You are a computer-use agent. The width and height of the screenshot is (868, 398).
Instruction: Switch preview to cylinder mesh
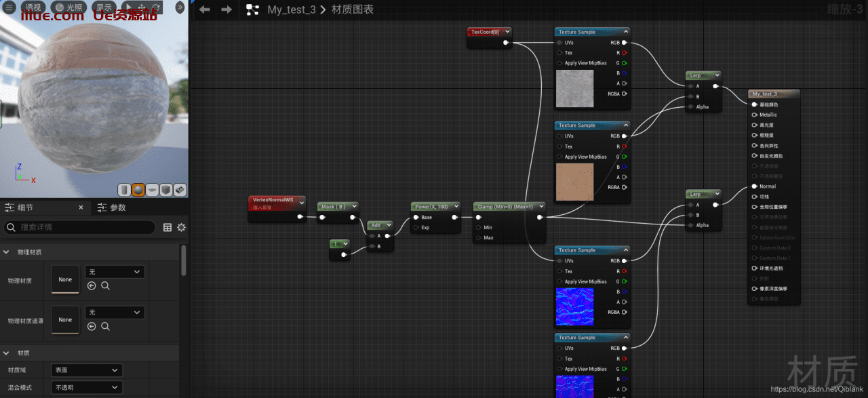(x=125, y=190)
